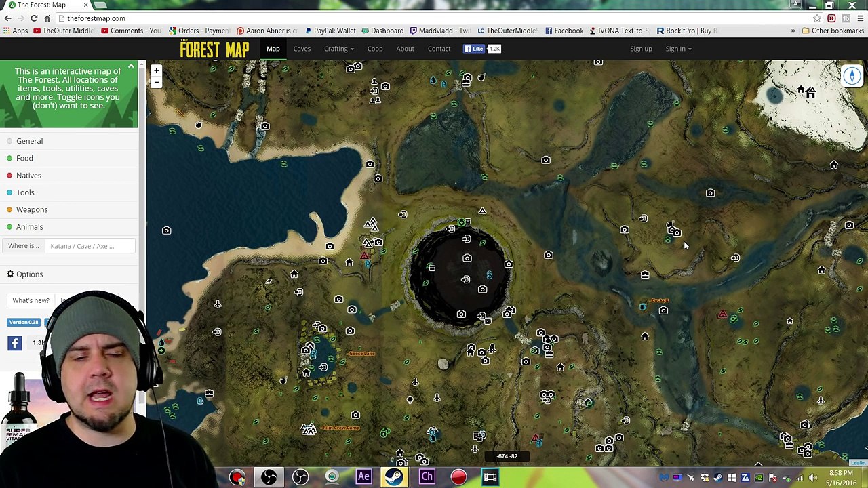Zoom out on the map
868x488 pixels.
156,82
